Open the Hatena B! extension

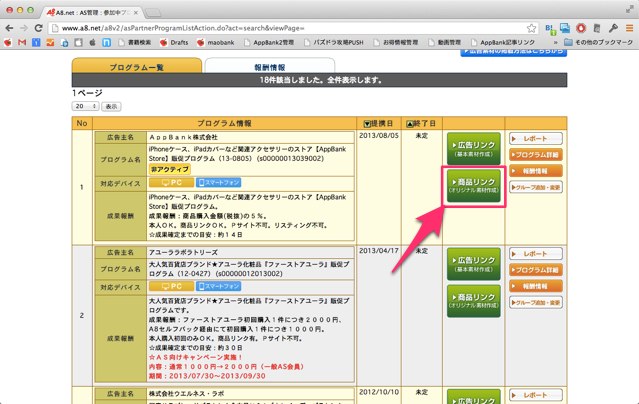[x=550, y=29]
